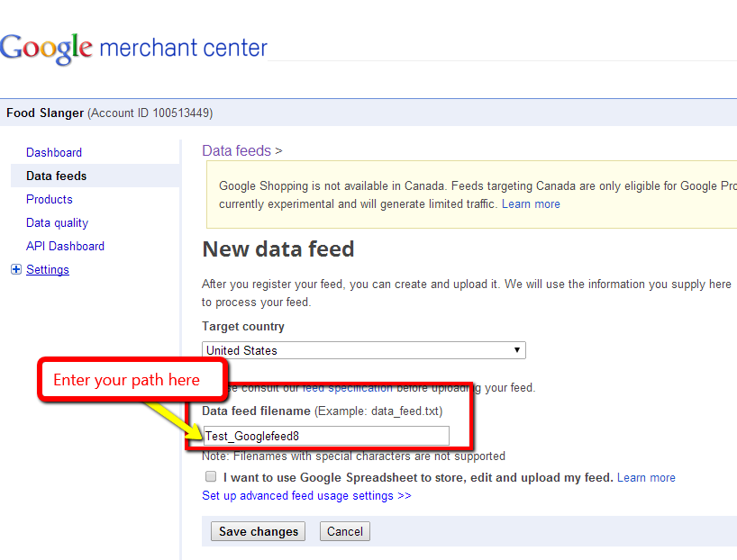Select the Test_Googlefeed8 filename text

click(x=252, y=436)
